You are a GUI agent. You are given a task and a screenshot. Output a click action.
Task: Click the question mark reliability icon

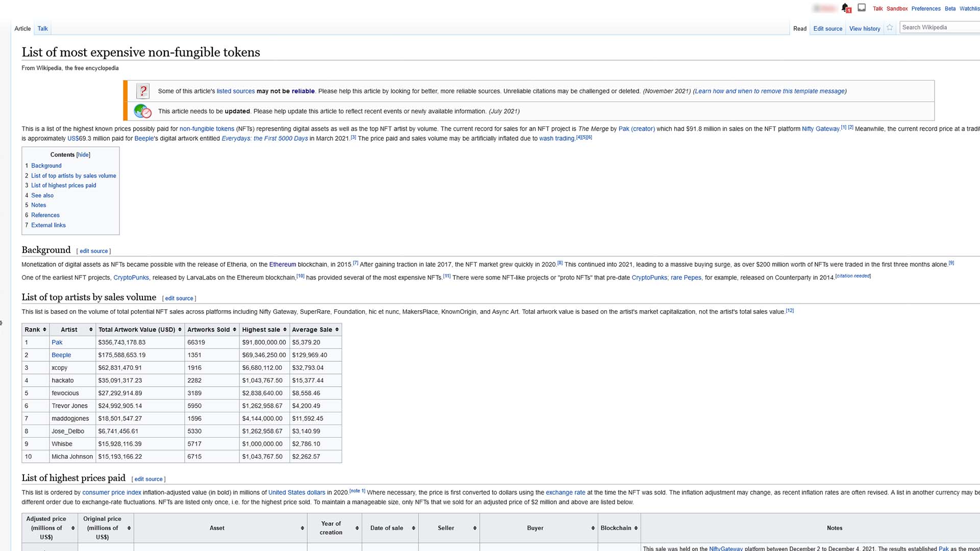click(x=143, y=91)
